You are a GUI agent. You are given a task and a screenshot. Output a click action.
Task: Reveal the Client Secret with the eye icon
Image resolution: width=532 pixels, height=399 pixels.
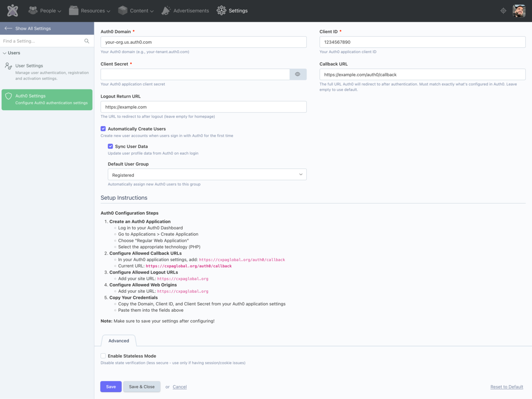point(298,74)
